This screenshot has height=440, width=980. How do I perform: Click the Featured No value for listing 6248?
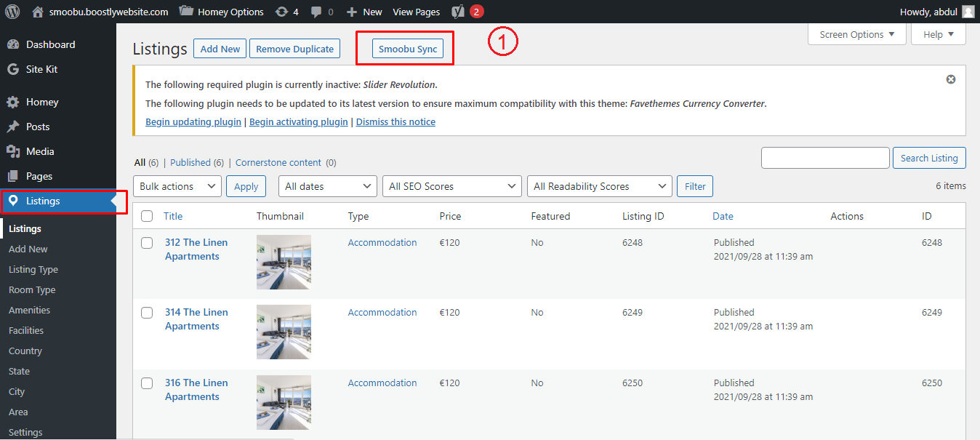(x=537, y=242)
